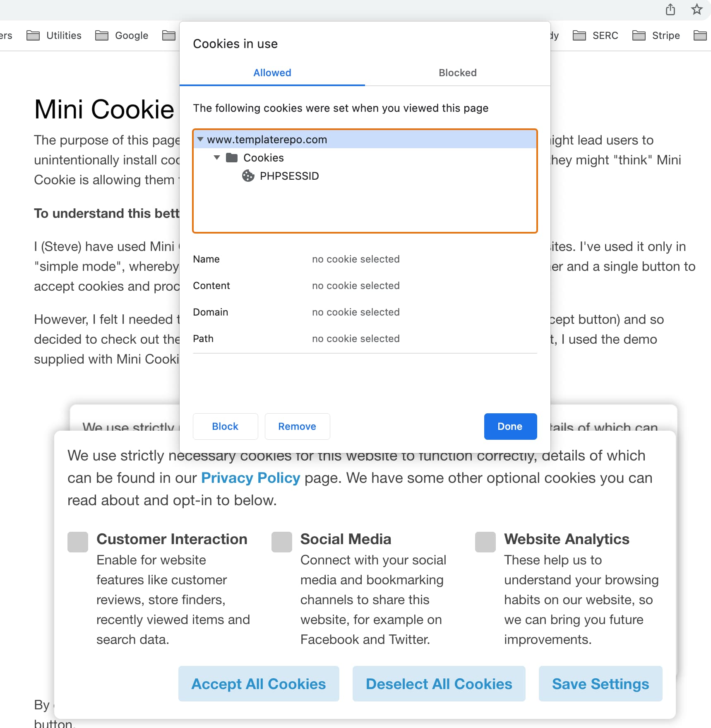Enable Social Media cookies checkbox
The height and width of the screenshot is (728, 711).
[x=282, y=542]
